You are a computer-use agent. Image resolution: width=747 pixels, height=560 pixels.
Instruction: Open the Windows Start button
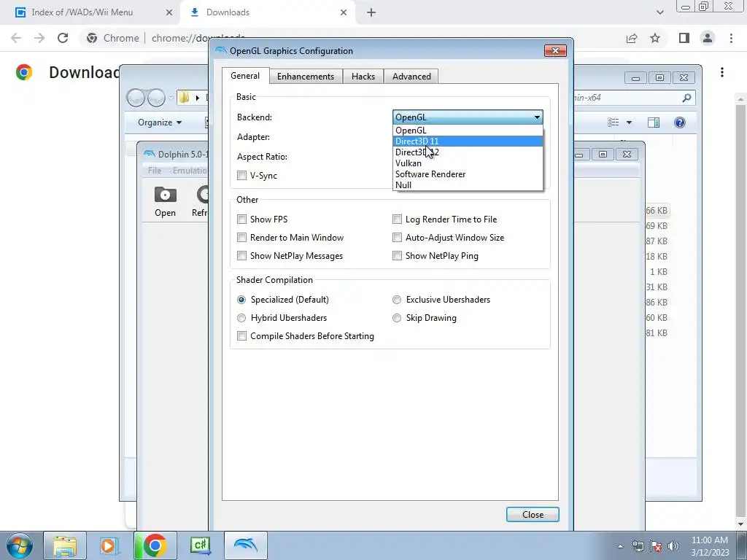tap(20, 545)
